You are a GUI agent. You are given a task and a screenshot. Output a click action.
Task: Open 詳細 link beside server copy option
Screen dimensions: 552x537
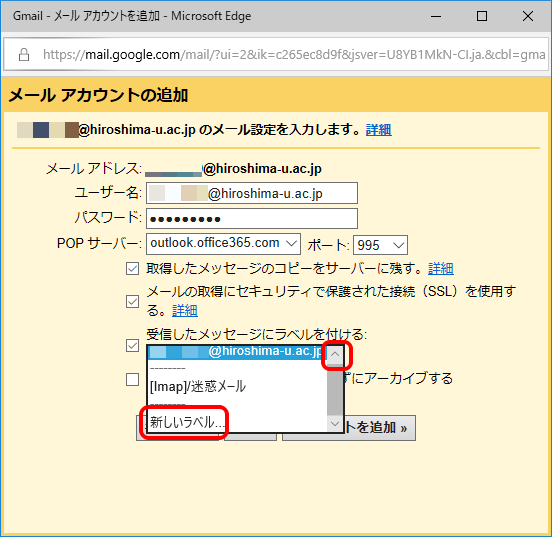tap(441, 269)
